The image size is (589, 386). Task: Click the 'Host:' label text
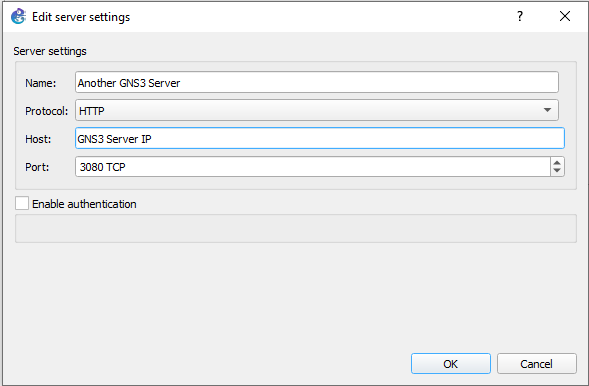38,139
